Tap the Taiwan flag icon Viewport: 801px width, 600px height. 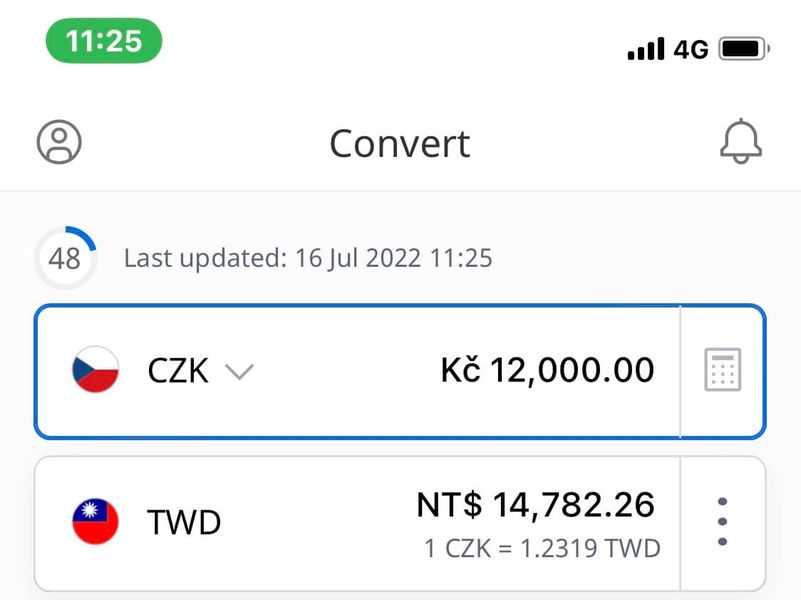click(x=96, y=522)
